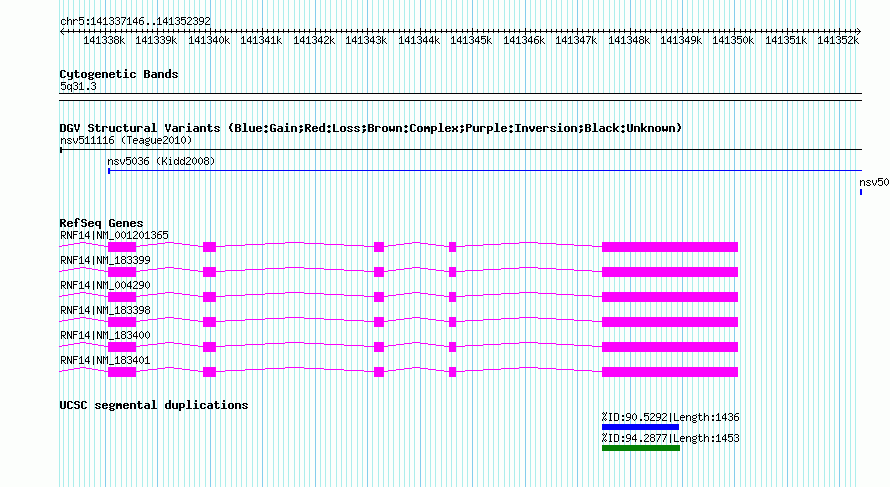The image size is (890, 487).
Task: Select the RNF14|NM_001201365 transcript label
Action: point(114,235)
